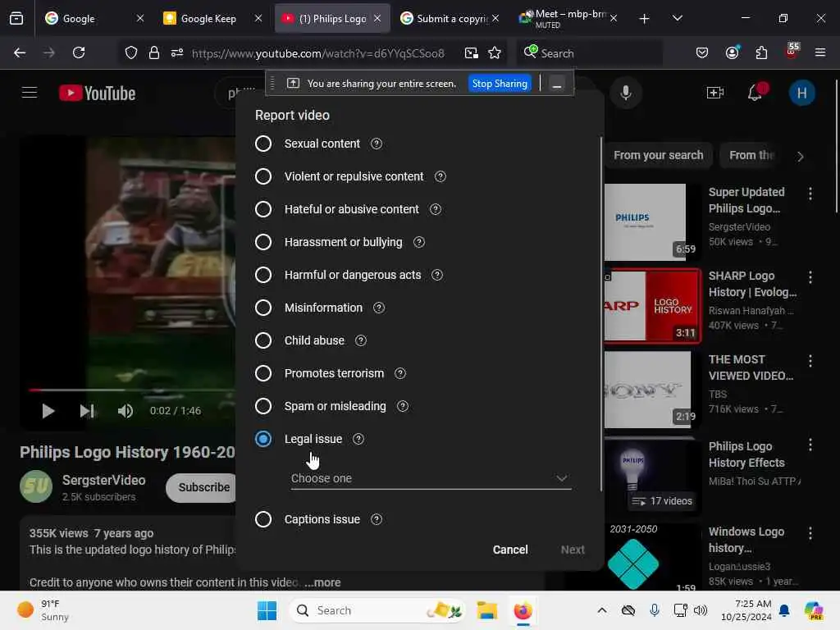Screen dimensions: 840x630
Task: List all tabs dropdown arrow
Action: (x=677, y=18)
